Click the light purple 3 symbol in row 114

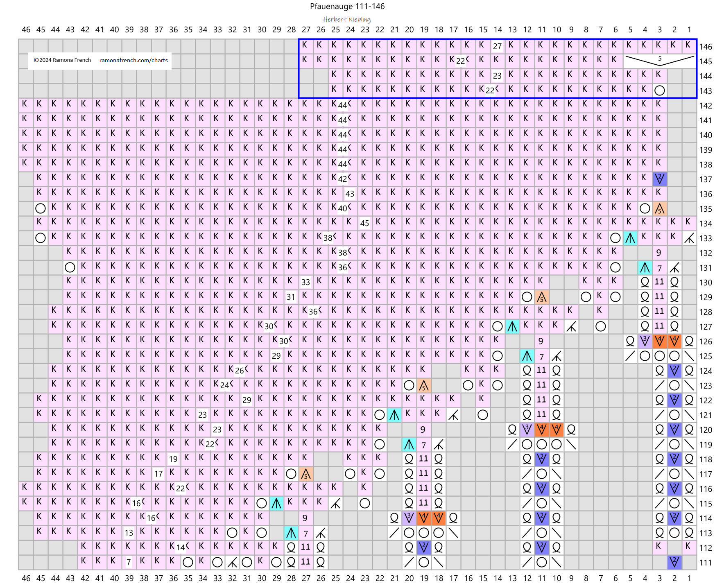[x=409, y=518]
